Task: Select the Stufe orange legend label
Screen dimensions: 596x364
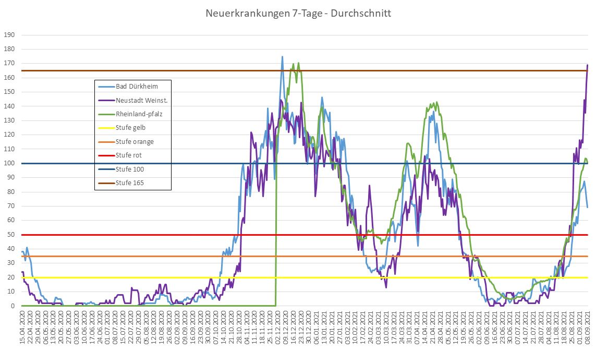Action: [135, 142]
